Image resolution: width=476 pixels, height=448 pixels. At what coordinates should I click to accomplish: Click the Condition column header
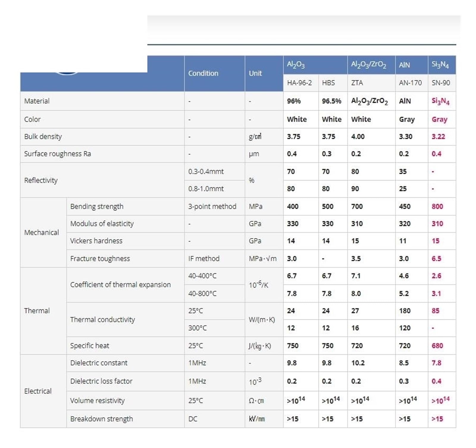coord(214,73)
